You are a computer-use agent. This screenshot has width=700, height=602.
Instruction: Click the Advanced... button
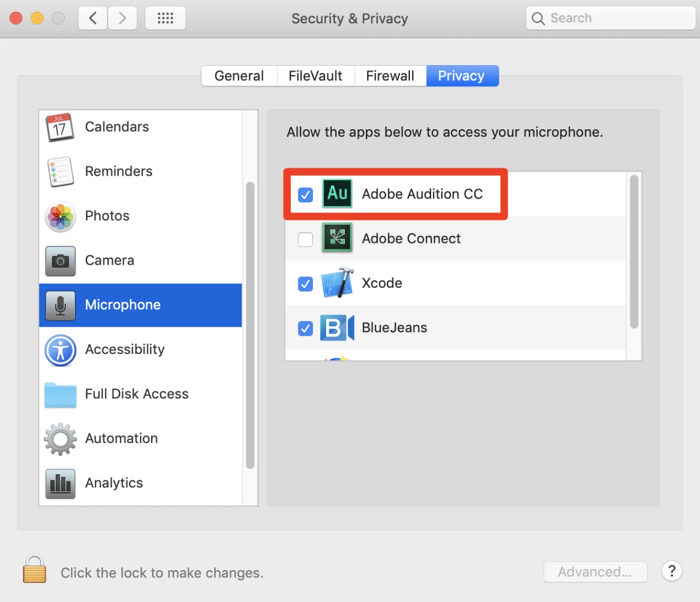[x=595, y=572]
